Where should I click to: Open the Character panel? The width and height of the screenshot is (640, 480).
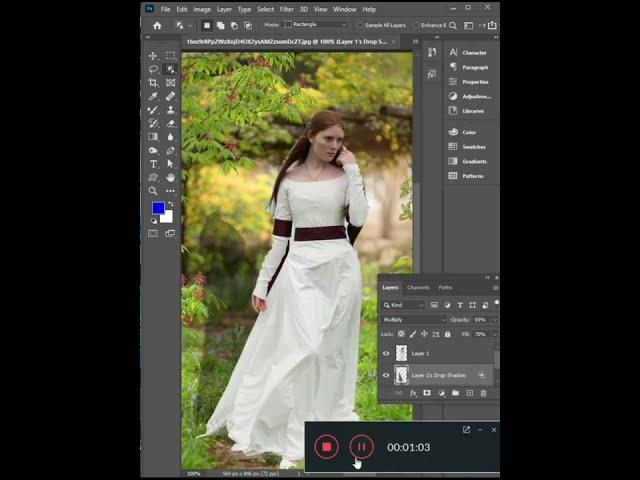pyautogui.click(x=469, y=53)
